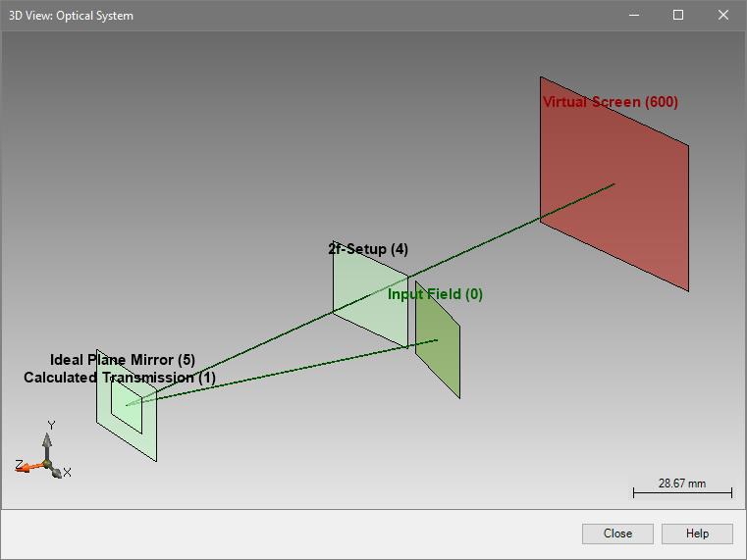Click the 28.67 mm scale bar

point(682,490)
